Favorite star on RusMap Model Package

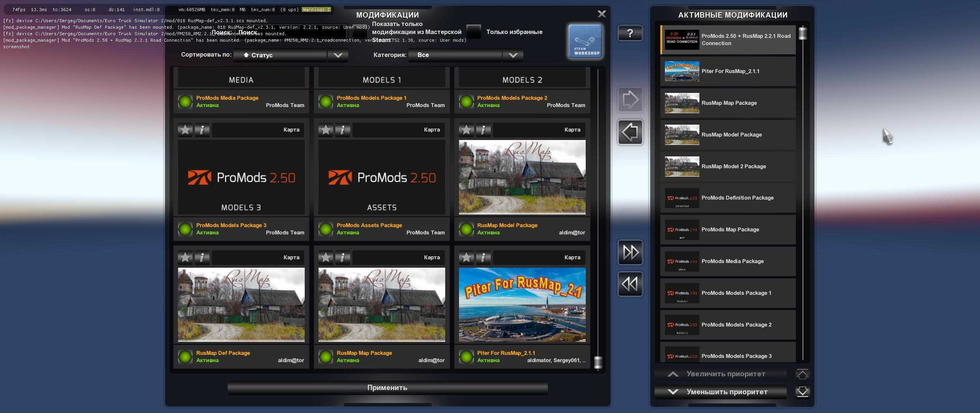click(x=466, y=130)
